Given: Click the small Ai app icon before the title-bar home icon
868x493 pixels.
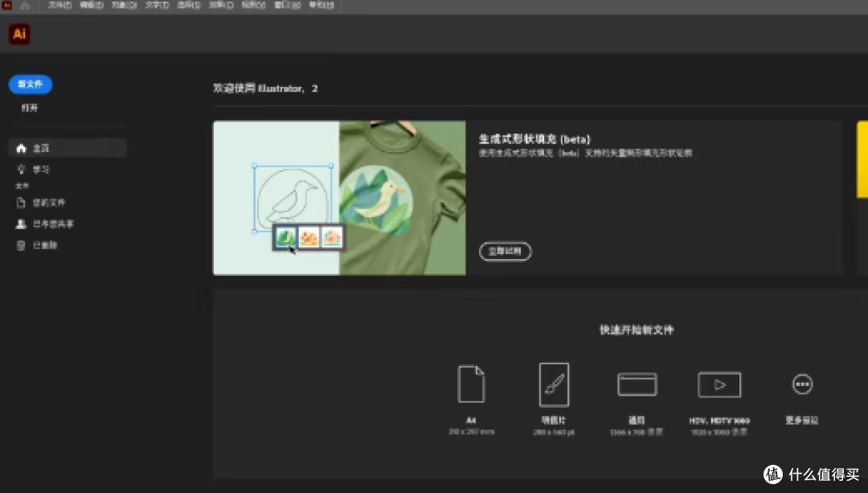Looking at the screenshot, I should click(x=6, y=5).
